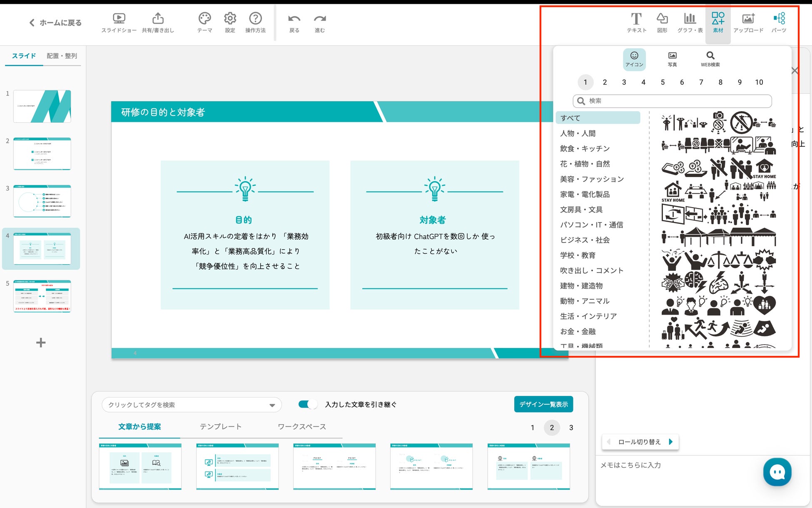The height and width of the screenshot is (508, 812).
Task: Click the アップロード upload icon
Action: [x=748, y=19]
